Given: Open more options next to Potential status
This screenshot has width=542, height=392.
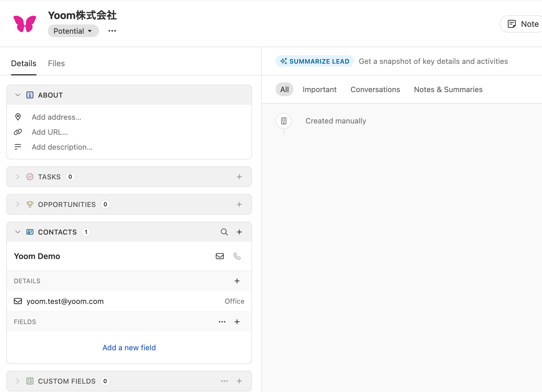Looking at the screenshot, I should pyautogui.click(x=112, y=31).
